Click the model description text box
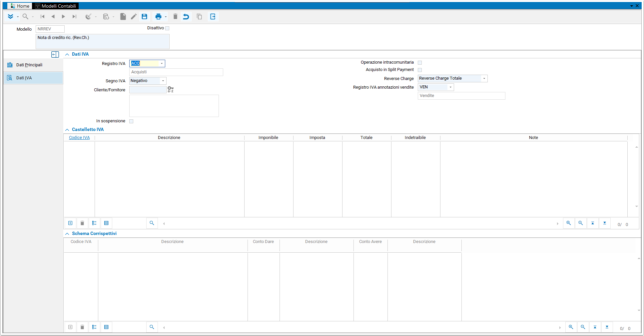644x336 pixels. click(x=103, y=41)
